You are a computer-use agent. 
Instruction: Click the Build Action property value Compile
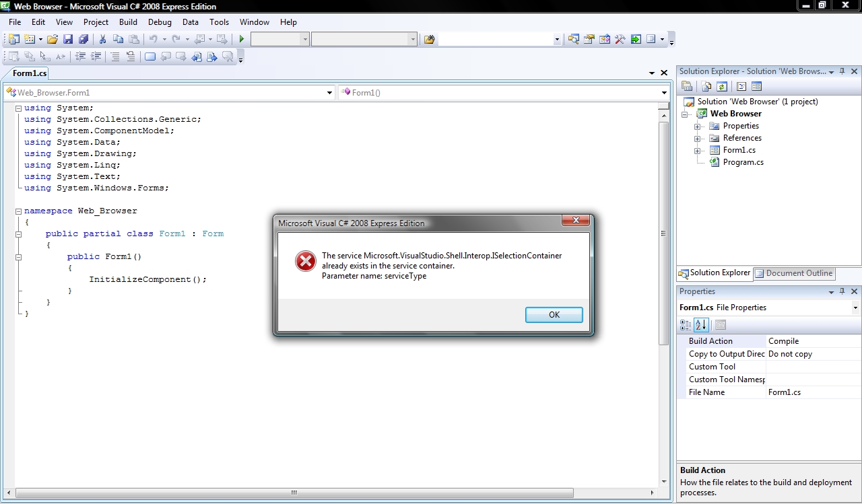[x=813, y=341]
